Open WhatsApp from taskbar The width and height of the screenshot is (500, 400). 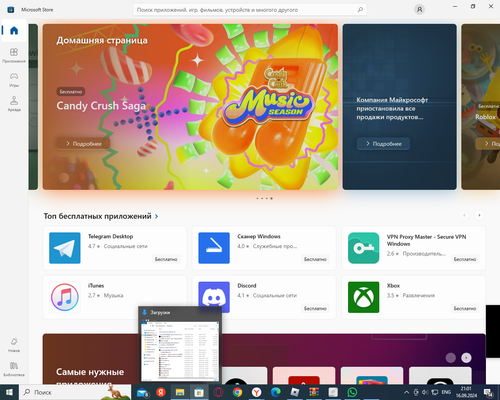click(352, 392)
